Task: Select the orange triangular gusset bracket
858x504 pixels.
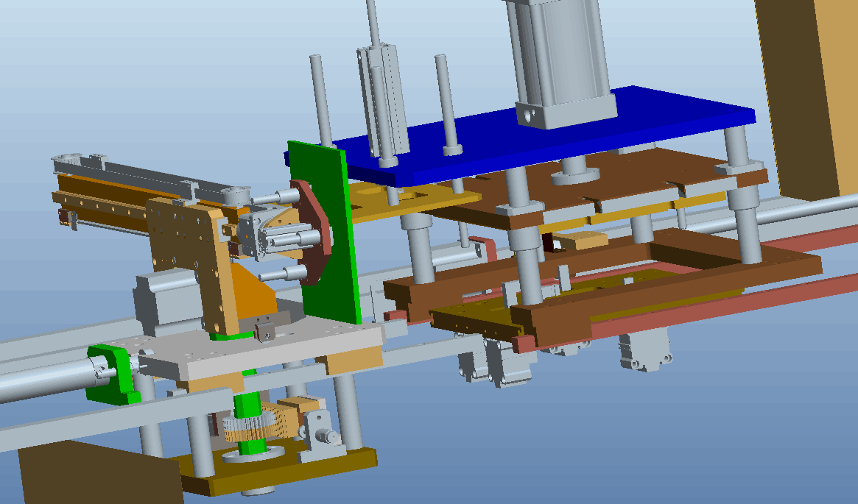Action: (253, 292)
